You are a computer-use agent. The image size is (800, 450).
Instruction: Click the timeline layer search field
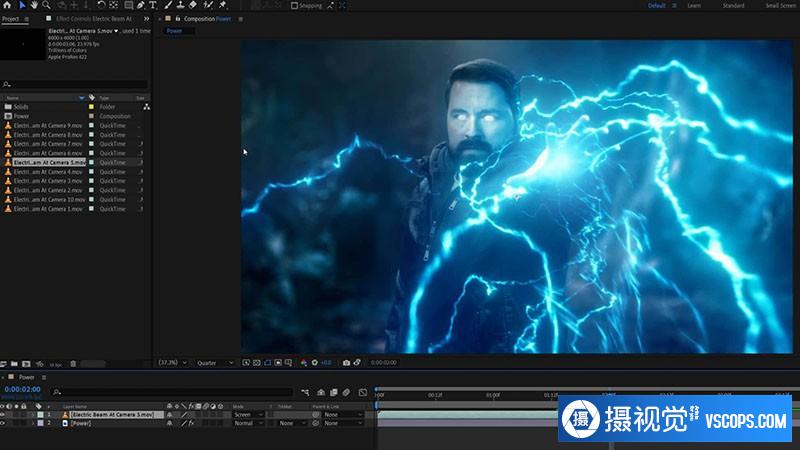172,392
